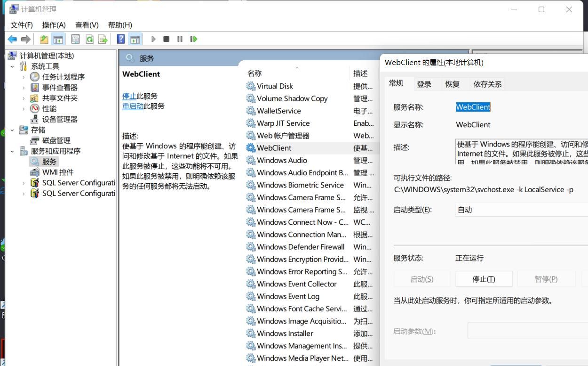588x366 pixels.
Task: Click the Stop Service toolbar icon
Action: coord(166,39)
